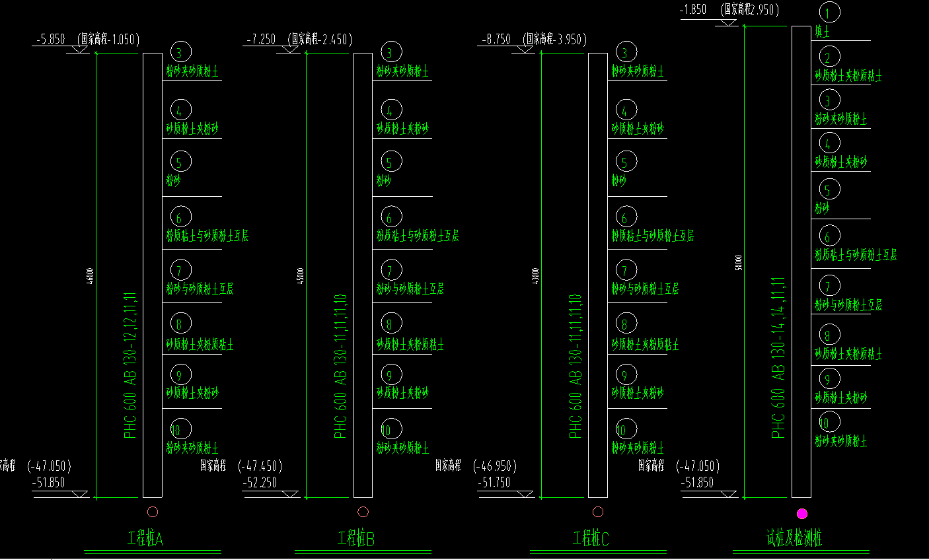Click circled layer number 2 on test pile

pyautogui.click(x=829, y=57)
